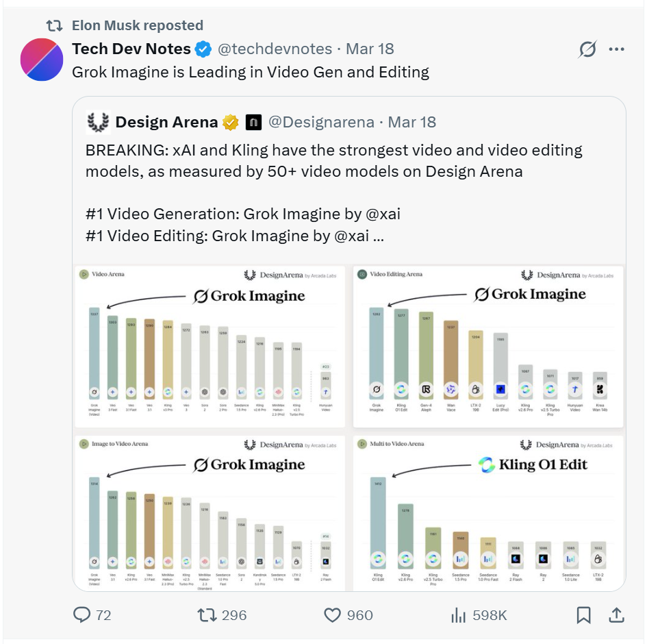
Task: Like the post with the heart
Action: [333, 615]
